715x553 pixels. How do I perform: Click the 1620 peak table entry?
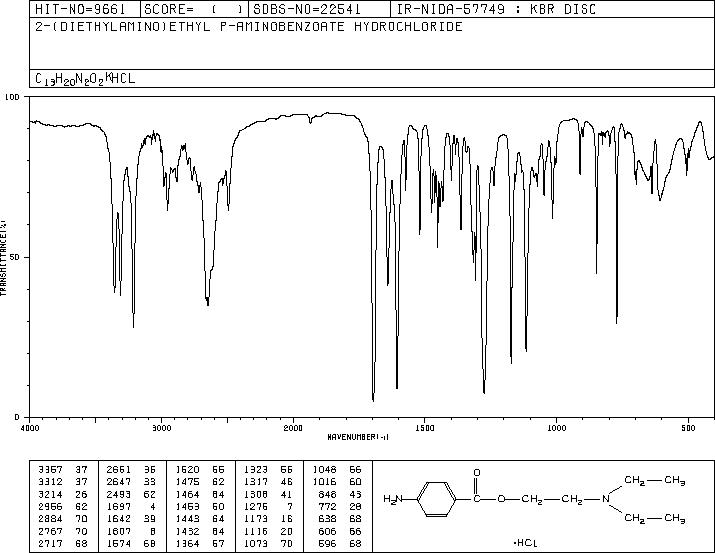point(200,470)
